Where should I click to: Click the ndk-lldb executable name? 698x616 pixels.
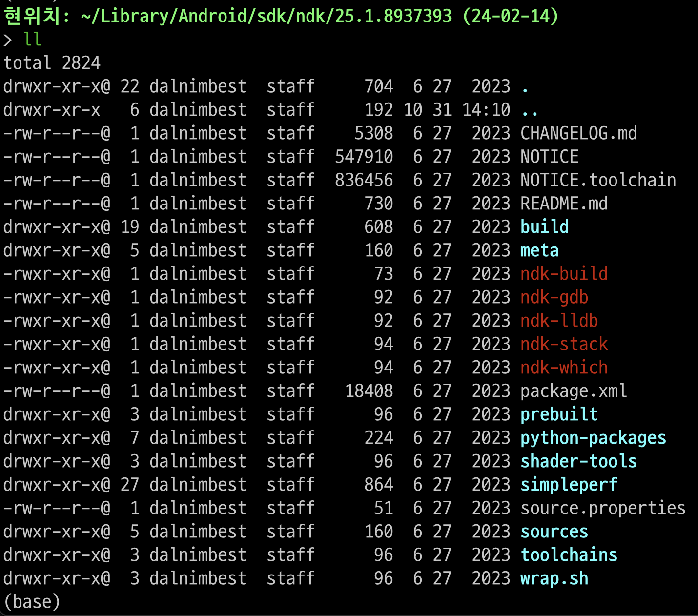[x=559, y=321]
